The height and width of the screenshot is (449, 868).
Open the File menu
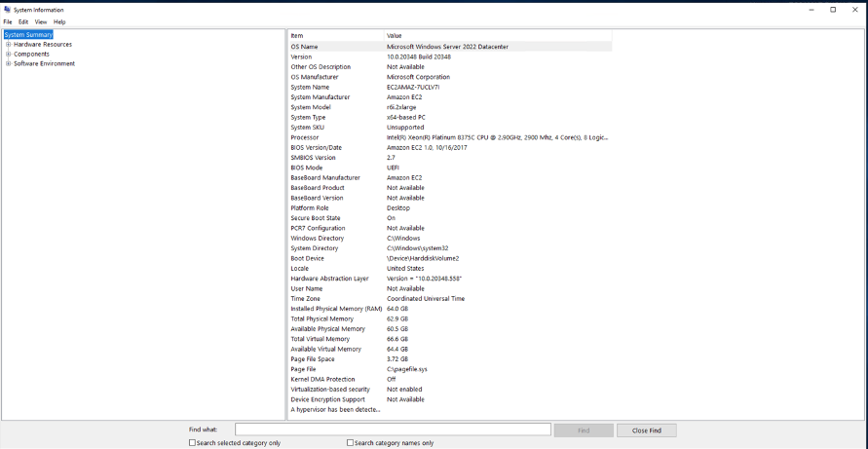tap(8, 22)
